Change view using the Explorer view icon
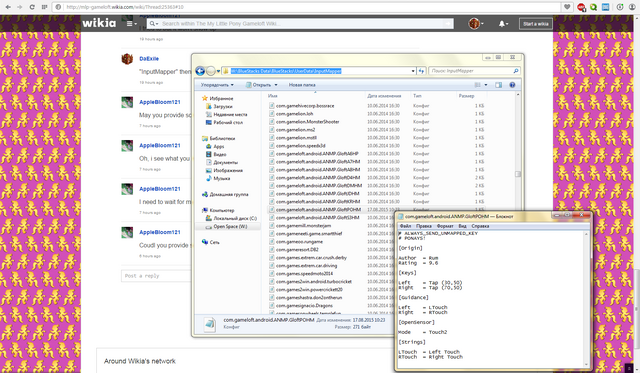The width and height of the screenshot is (640, 373). pyautogui.click(x=477, y=85)
